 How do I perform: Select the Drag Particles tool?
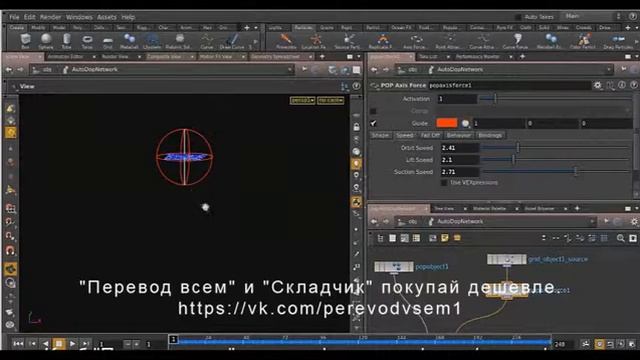click(618, 41)
